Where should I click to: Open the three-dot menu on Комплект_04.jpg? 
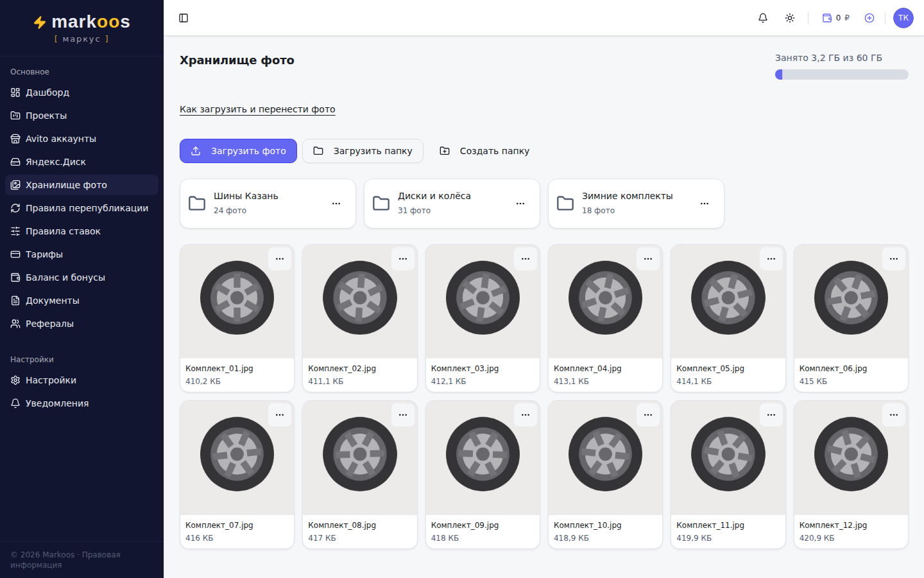point(648,259)
